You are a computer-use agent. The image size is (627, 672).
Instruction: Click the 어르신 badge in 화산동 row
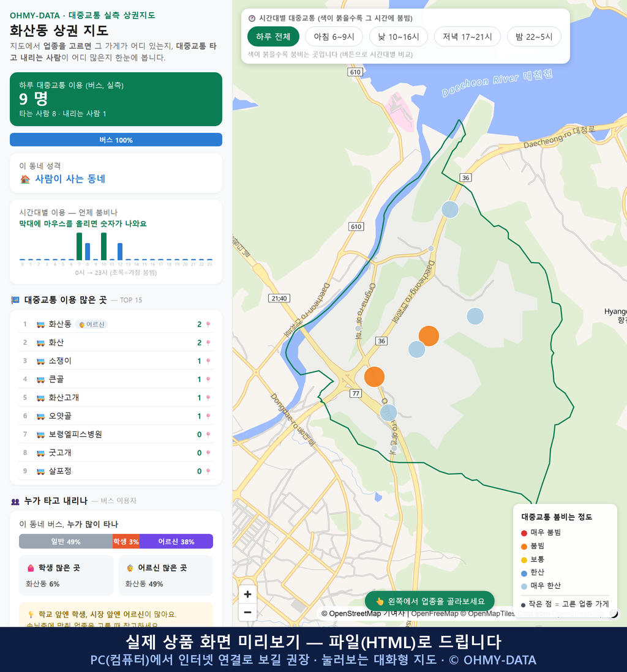(91, 324)
